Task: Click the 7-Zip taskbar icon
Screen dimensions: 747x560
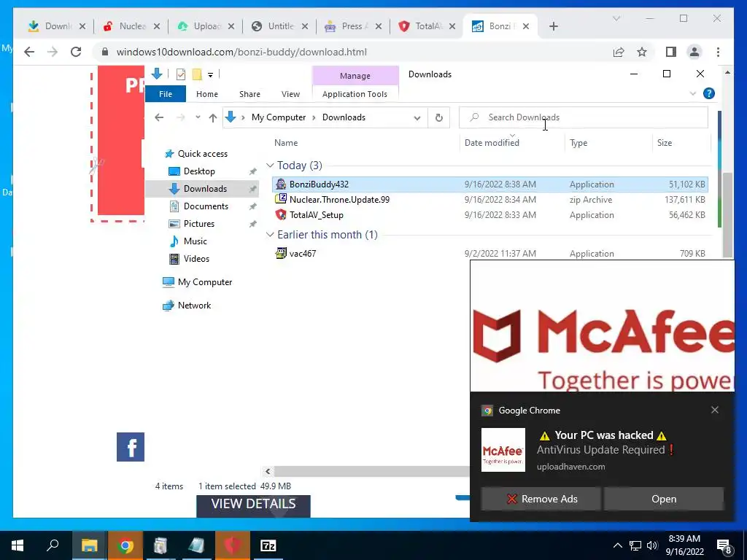Action: pyautogui.click(x=268, y=545)
